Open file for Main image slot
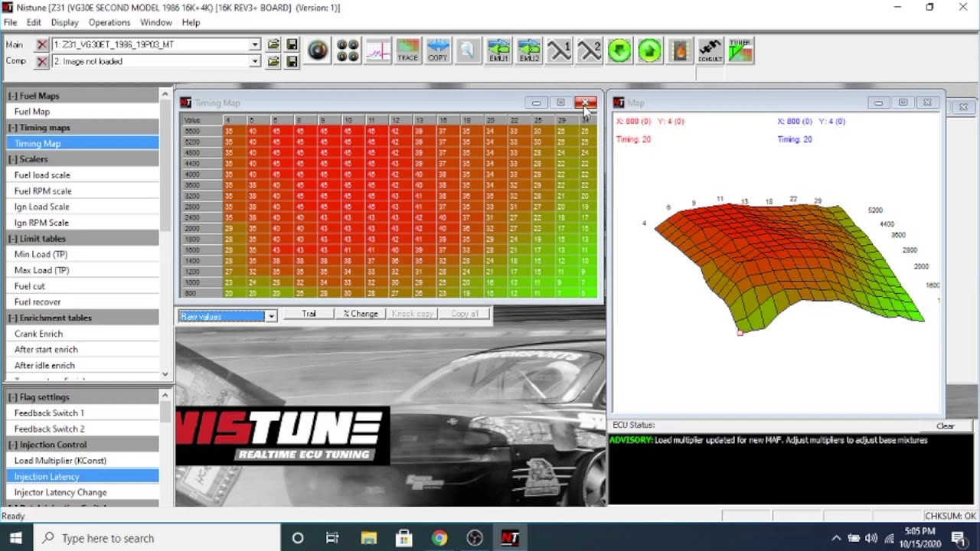 (x=273, y=45)
